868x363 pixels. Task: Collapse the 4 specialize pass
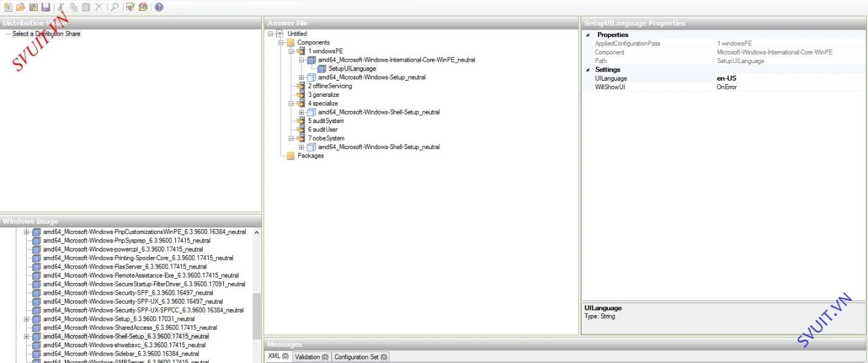coord(291,104)
